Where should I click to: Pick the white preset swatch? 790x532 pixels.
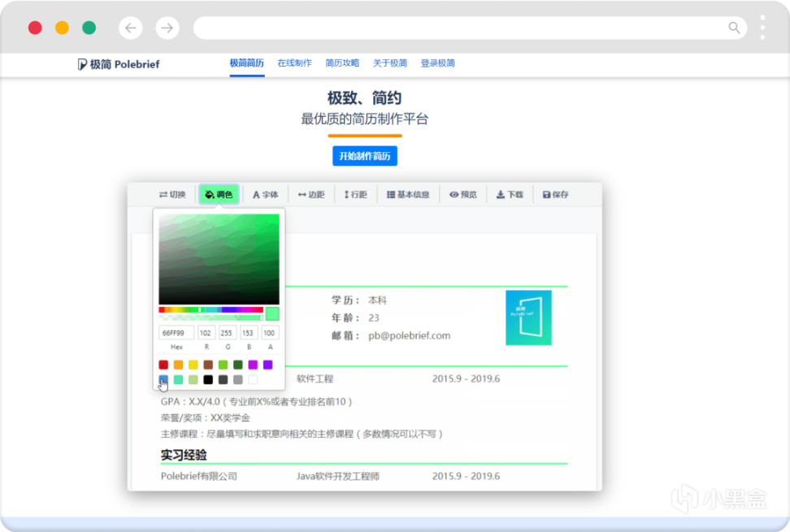click(253, 379)
